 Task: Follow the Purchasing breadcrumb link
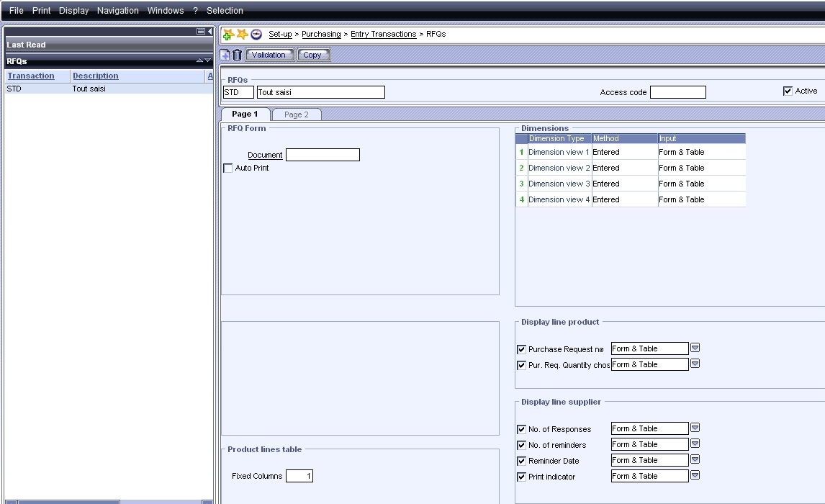click(x=321, y=35)
